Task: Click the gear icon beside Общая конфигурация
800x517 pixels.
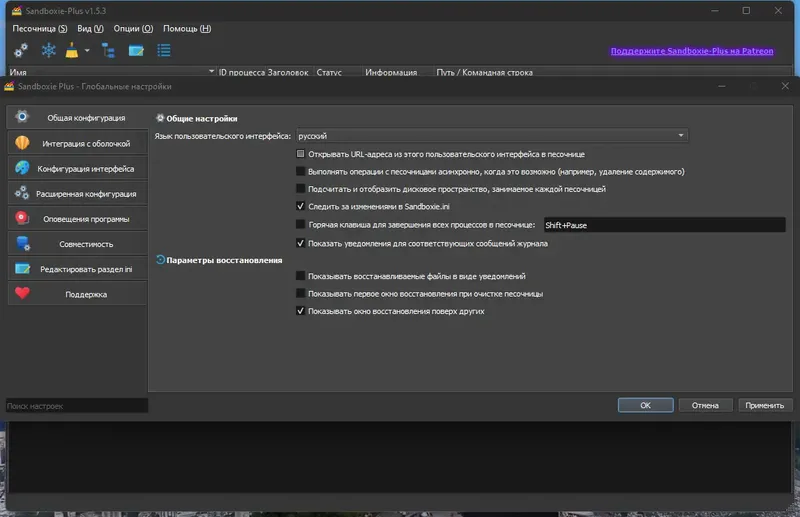Action: click(22, 117)
